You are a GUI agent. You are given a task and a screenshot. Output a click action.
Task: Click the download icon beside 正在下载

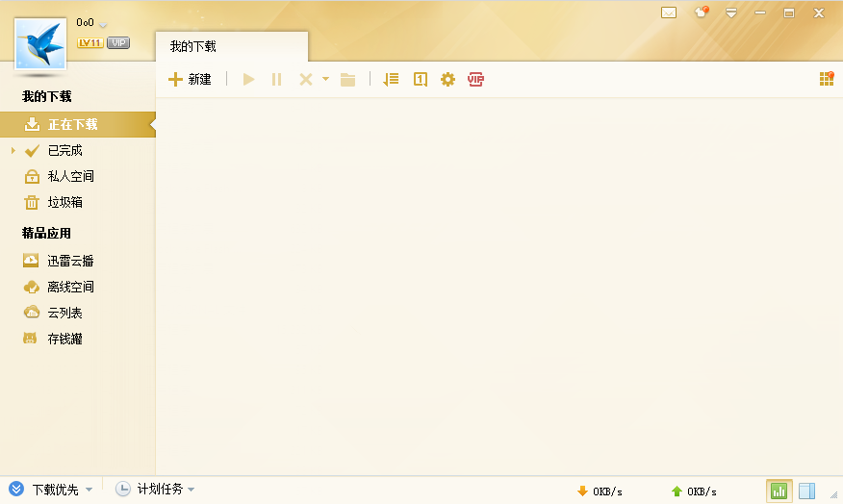[x=32, y=124]
